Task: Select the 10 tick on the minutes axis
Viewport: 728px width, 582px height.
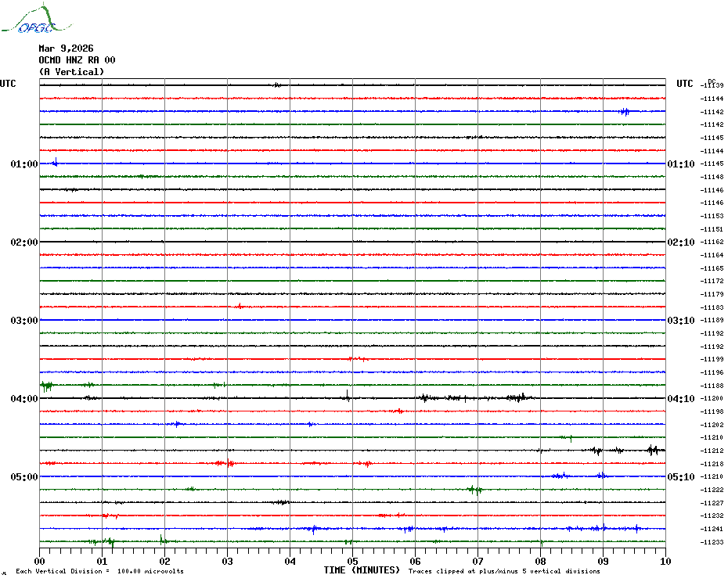Action: [665, 561]
